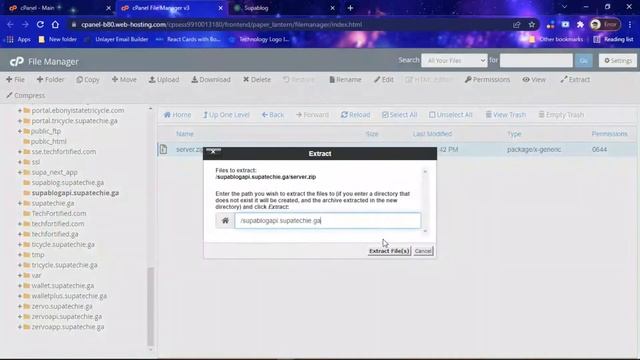Click Rename in the toolbar
The height and width of the screenshot is (360, 640).
[x=345, y=80]
